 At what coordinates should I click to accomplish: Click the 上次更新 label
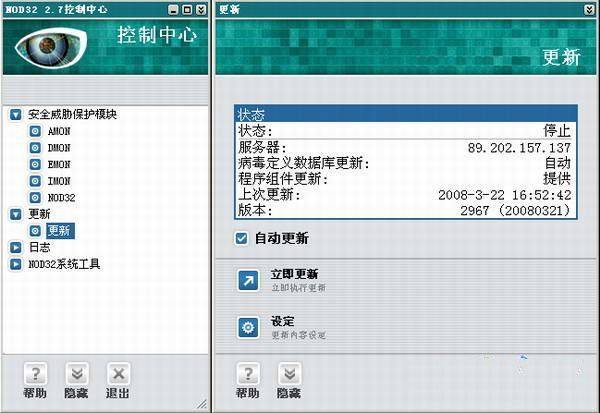click(x=269, y=195)
